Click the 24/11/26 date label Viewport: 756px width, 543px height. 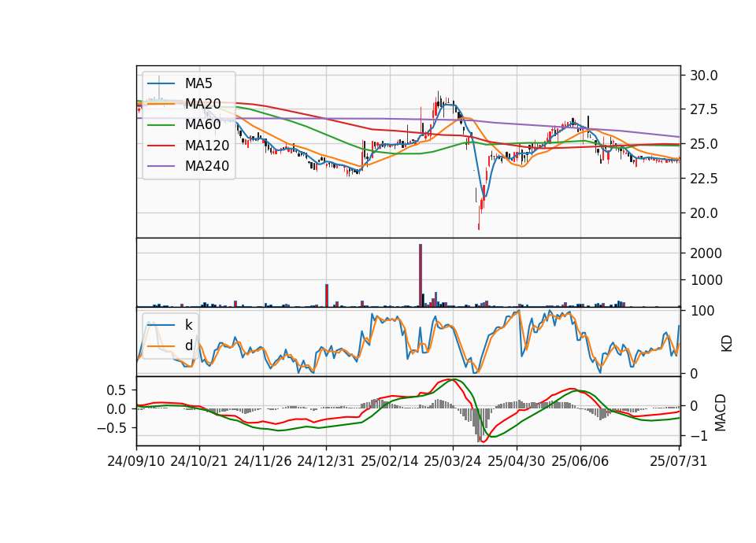click(x=263, y=461)
